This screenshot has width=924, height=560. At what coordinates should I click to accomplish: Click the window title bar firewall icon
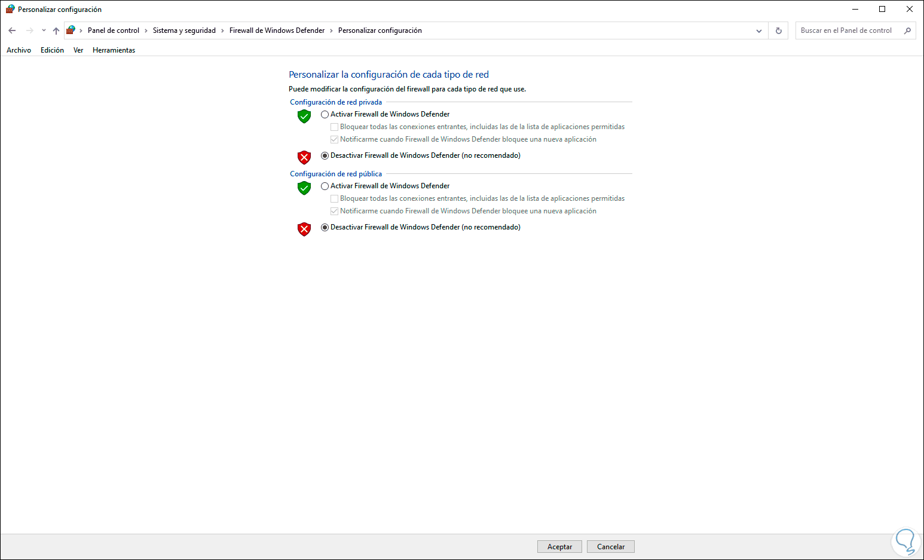pos(10,9)
